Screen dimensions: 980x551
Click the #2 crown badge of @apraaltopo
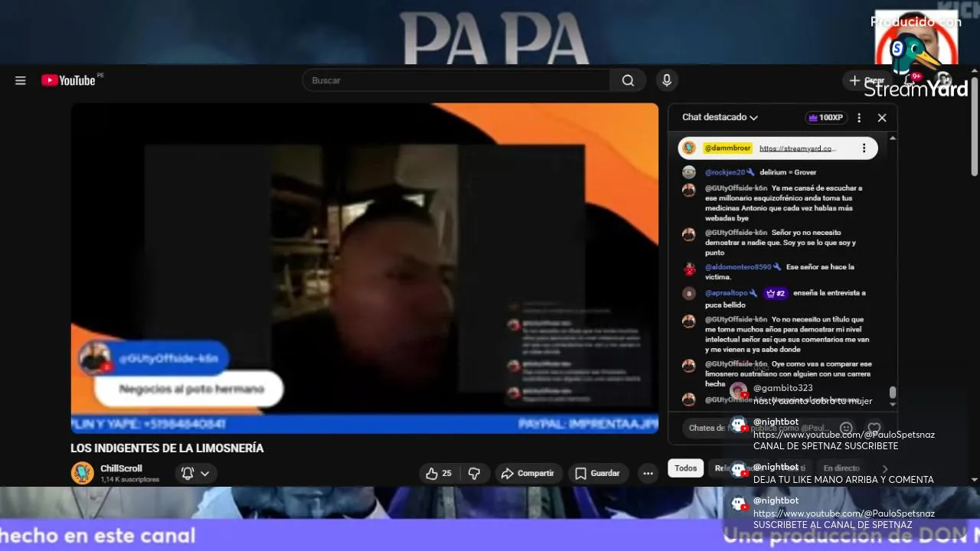point(776,293)
